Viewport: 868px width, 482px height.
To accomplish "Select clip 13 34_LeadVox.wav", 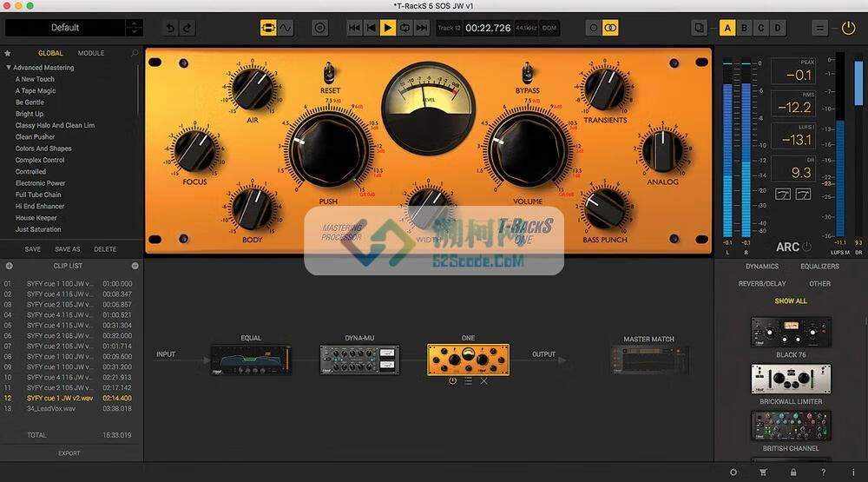I will tap(68, 409).
